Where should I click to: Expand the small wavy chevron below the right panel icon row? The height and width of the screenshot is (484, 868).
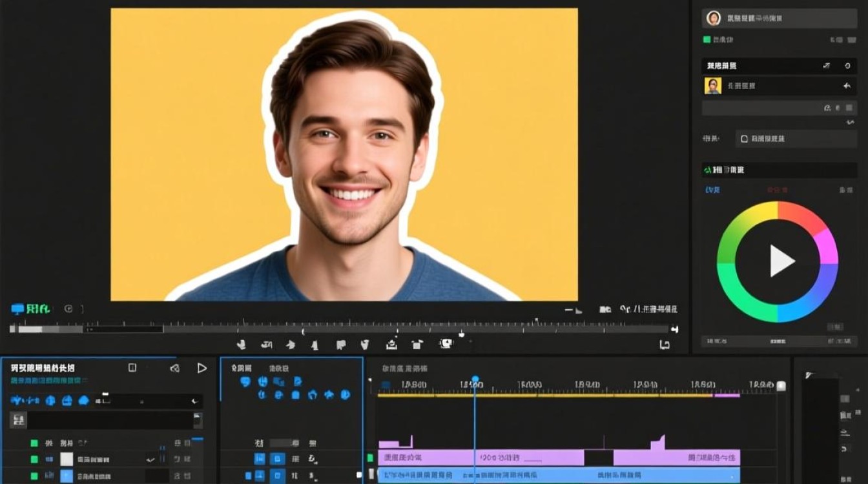(851, 123)
